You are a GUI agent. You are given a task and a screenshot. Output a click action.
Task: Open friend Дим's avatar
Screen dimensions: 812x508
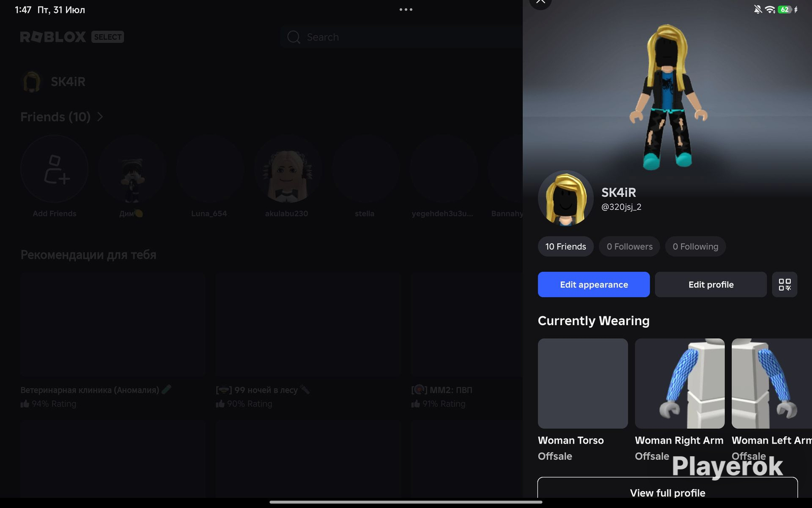(132, 169)
